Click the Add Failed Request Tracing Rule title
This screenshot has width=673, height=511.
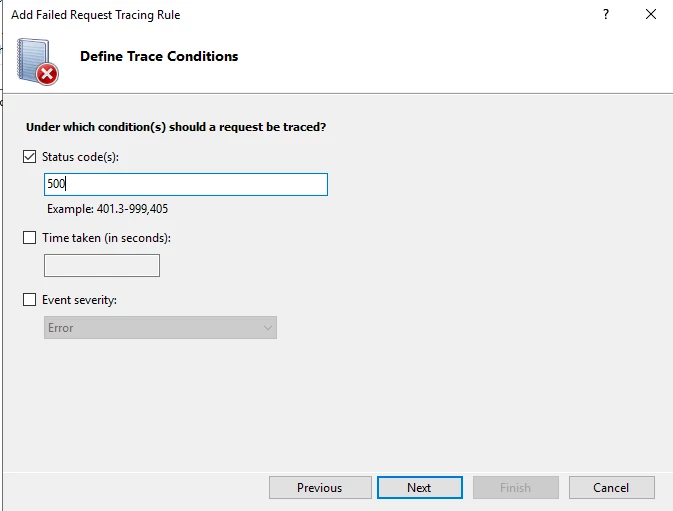point(96,15)
